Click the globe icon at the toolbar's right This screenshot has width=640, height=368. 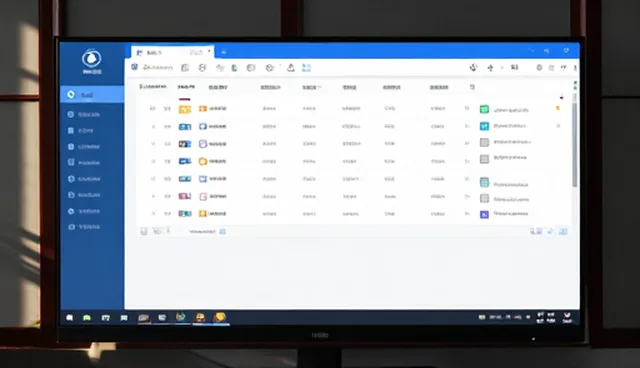click(x=539, y=68)
